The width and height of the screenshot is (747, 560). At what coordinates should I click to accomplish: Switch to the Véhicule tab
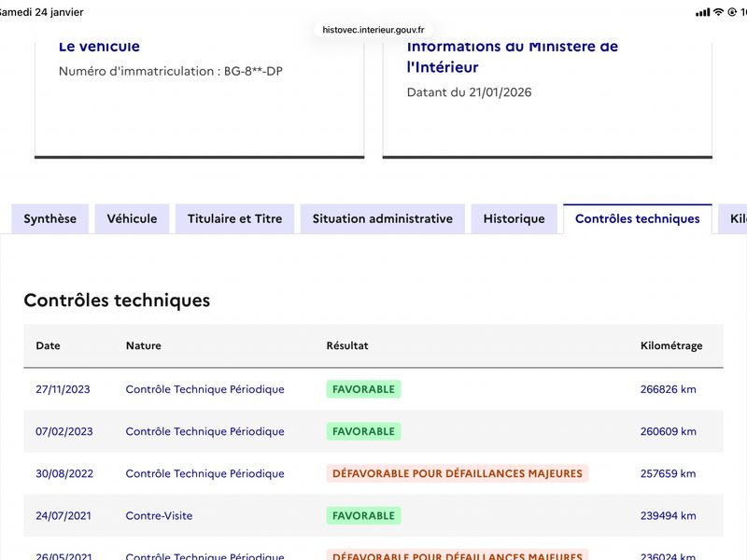[x=132, y=219]
